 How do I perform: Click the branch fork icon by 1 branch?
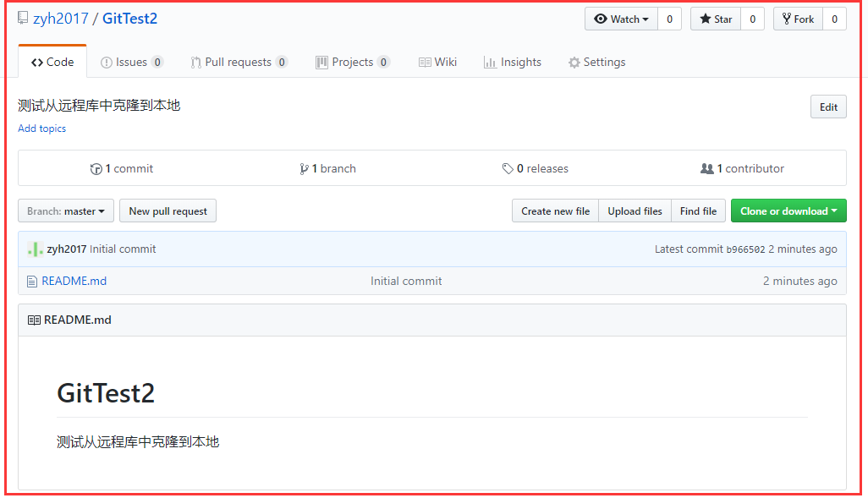[304, 169]
